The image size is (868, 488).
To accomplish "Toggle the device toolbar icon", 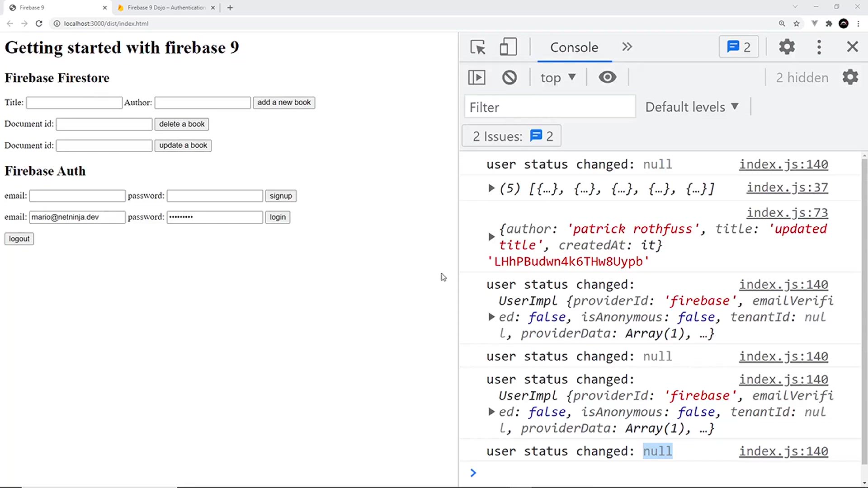I will [508, 47].
